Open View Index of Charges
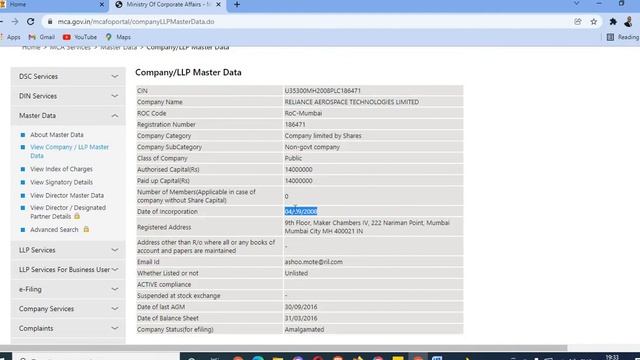The image size is (640, 360). tap(61, 169)
